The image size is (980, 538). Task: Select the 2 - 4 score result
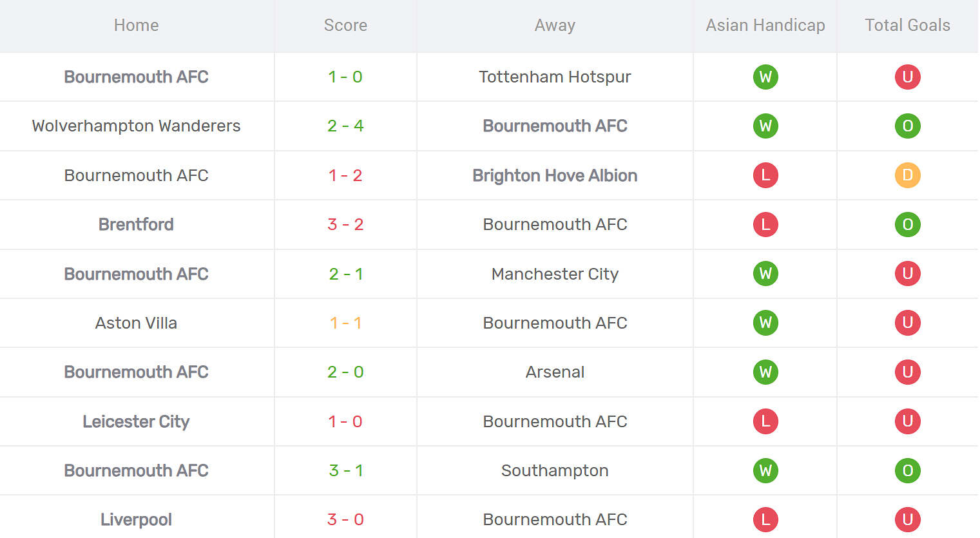345,126
